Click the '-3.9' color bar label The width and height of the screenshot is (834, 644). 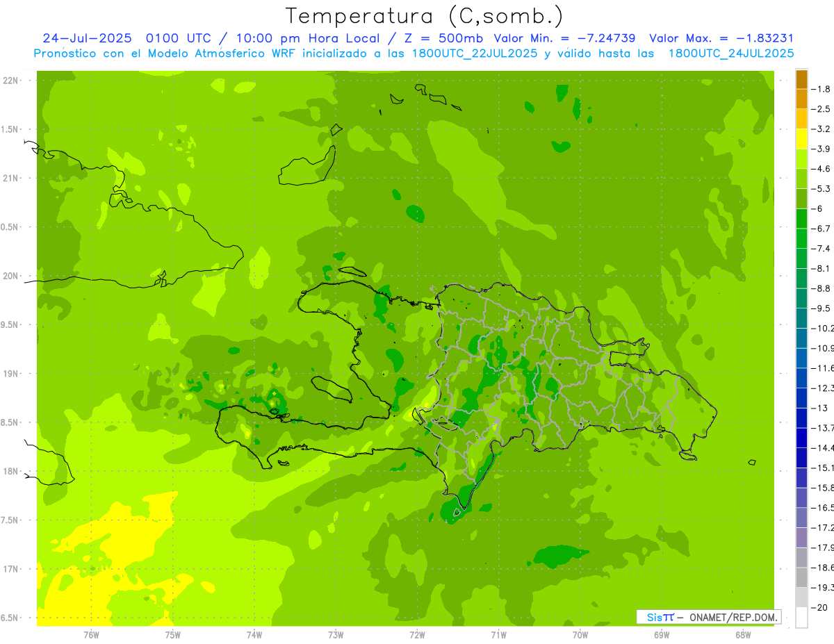pyautogui.click(x=821, y=149)
